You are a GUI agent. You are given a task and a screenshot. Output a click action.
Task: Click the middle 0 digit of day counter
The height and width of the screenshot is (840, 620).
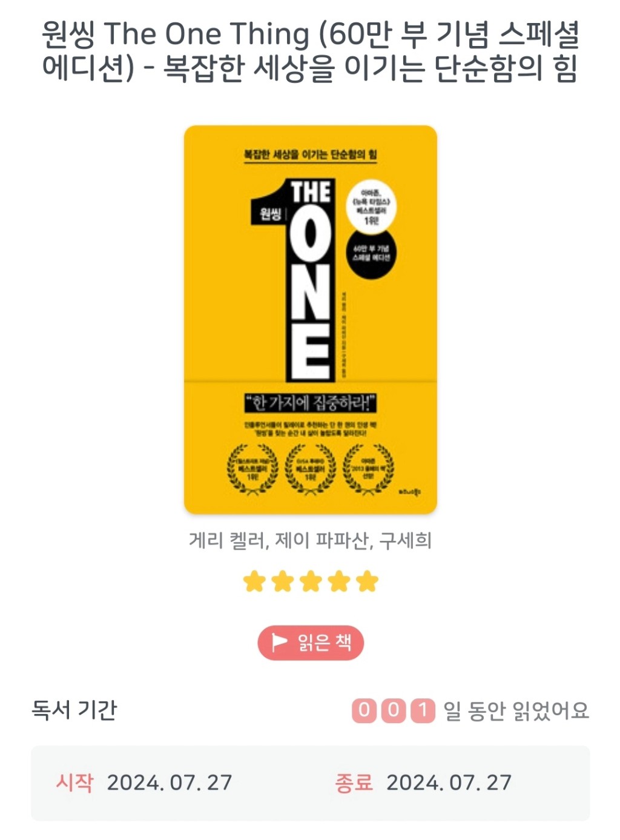click(x=394, y=710)
